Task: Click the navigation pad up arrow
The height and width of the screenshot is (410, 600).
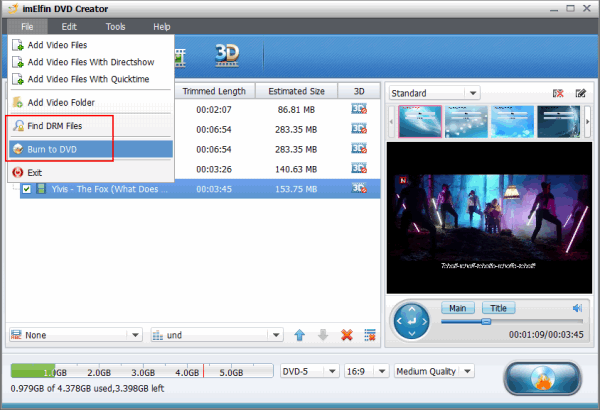Action: tap(412, 309)
